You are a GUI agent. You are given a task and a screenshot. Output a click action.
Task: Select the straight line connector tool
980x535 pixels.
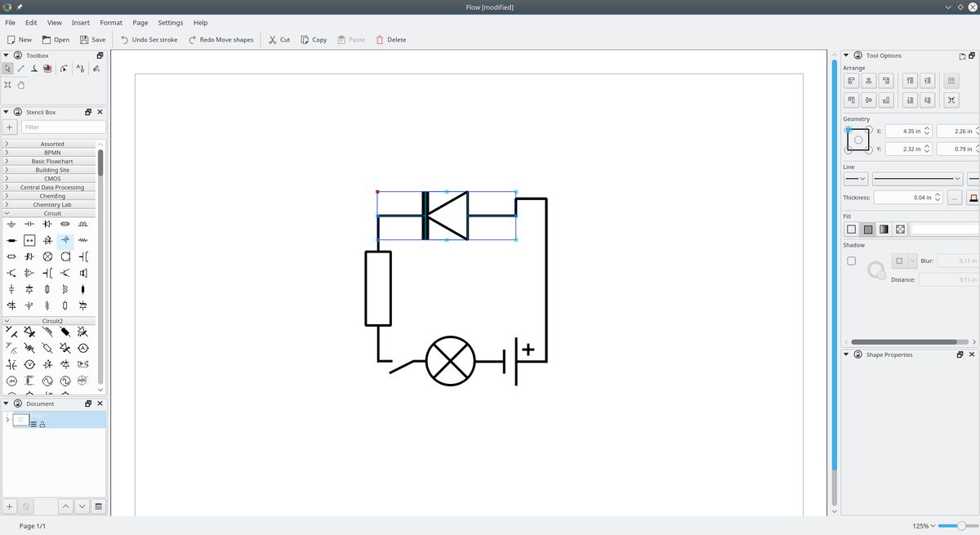click(21, 69)
